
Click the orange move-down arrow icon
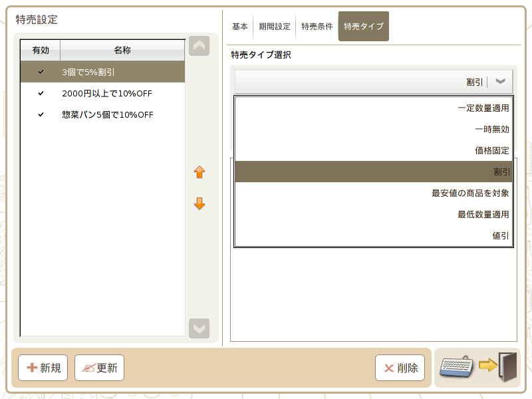(x=199, y=203)
